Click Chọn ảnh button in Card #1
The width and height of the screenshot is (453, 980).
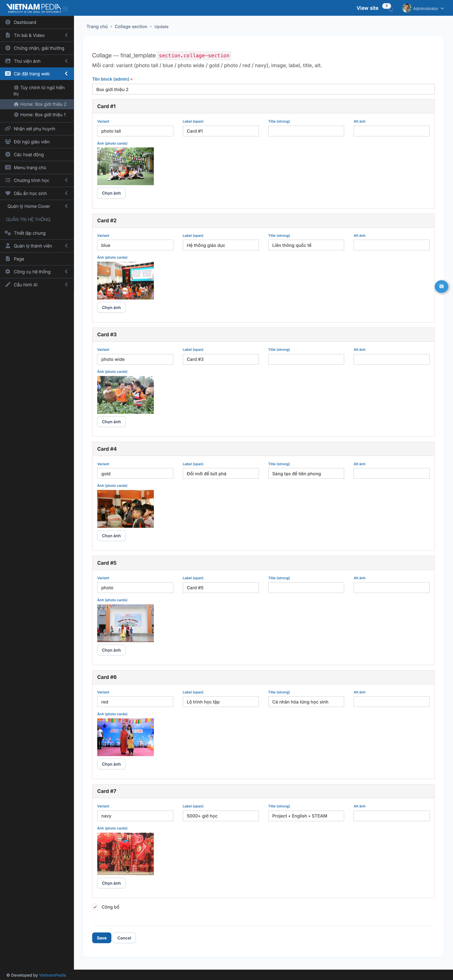click(x=111, y=193)
